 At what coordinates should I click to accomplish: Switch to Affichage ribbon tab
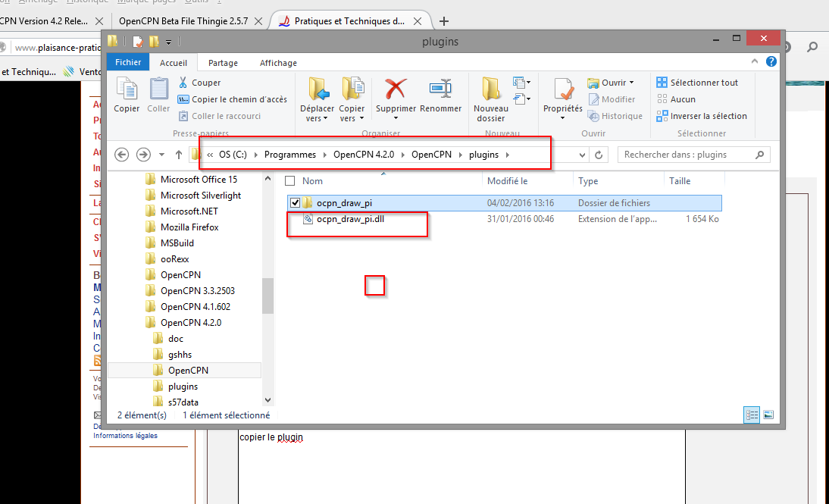point(278,62)
